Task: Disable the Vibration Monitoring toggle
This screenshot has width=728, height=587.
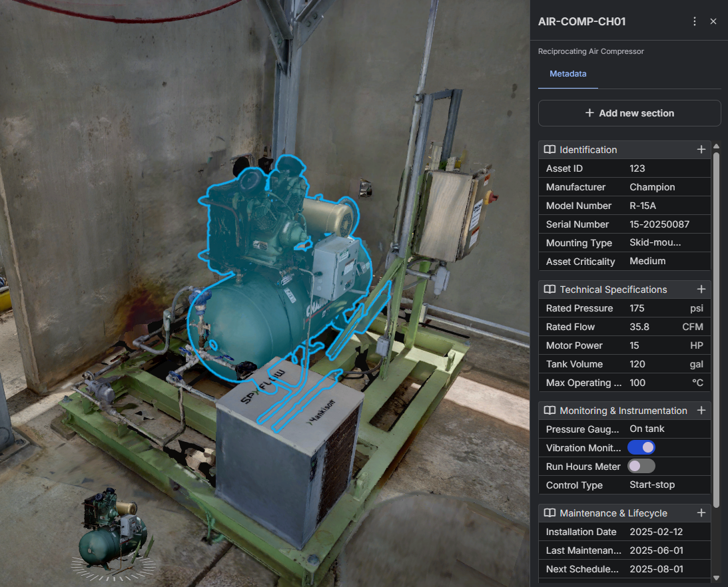Action: [x=641, y=448]
